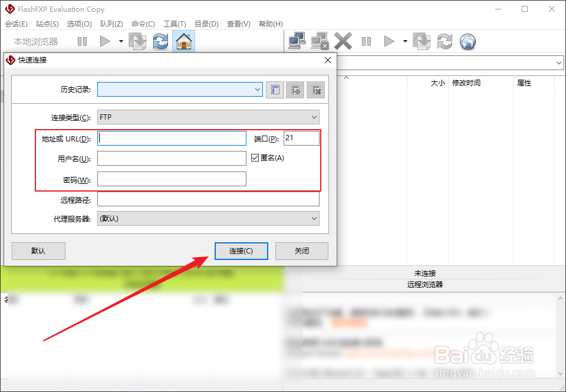Click the local transfer queue icon

pos(138,41)
